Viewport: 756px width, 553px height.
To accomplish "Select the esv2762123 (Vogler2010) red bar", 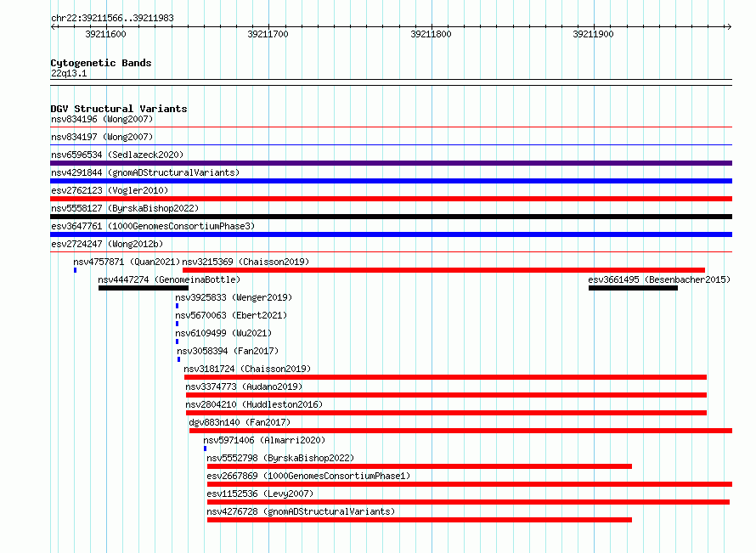I will pos(391,199).
